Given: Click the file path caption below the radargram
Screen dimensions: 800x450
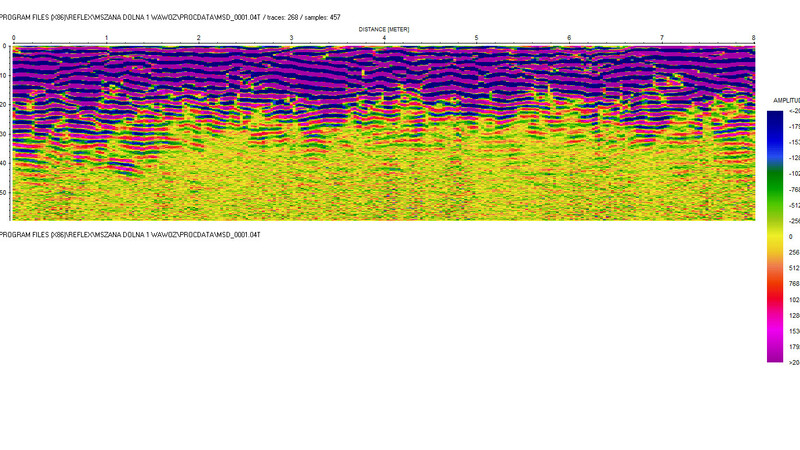Looking at the screenshot, I should click(130, 233).
